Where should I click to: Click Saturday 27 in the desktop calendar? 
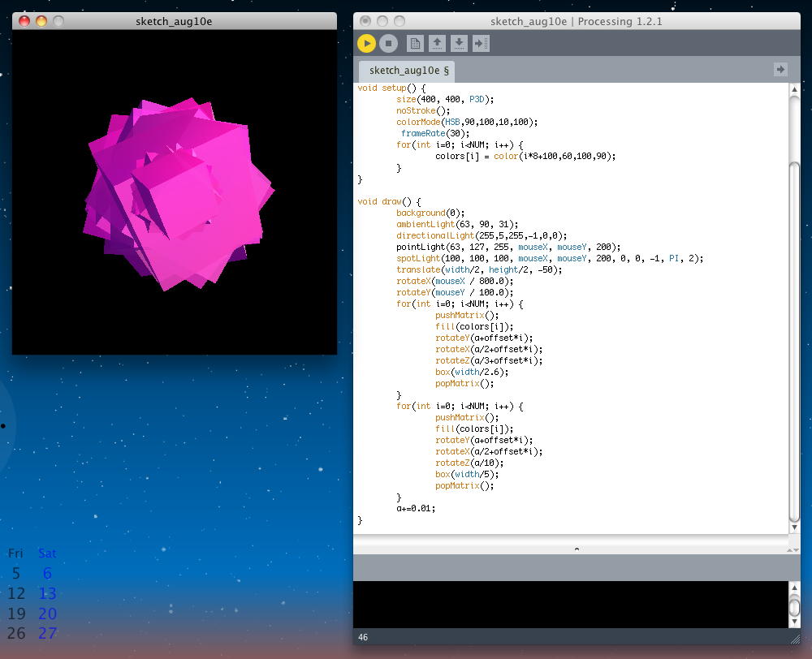point(48,633)
